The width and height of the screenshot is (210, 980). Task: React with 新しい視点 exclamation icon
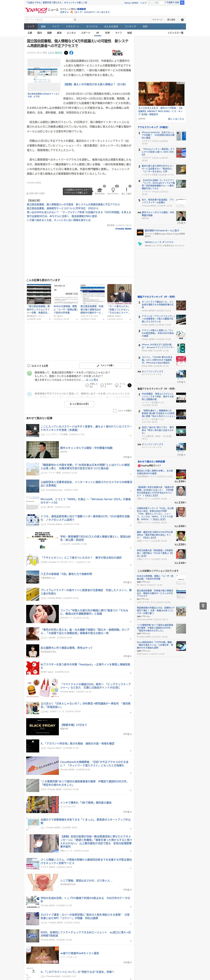click(127, 190)
